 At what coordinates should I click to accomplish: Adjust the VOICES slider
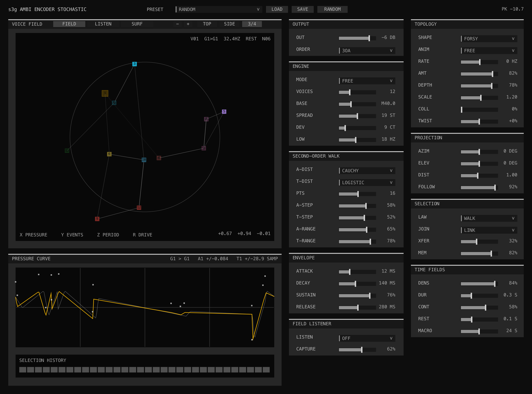coord(357,92)
